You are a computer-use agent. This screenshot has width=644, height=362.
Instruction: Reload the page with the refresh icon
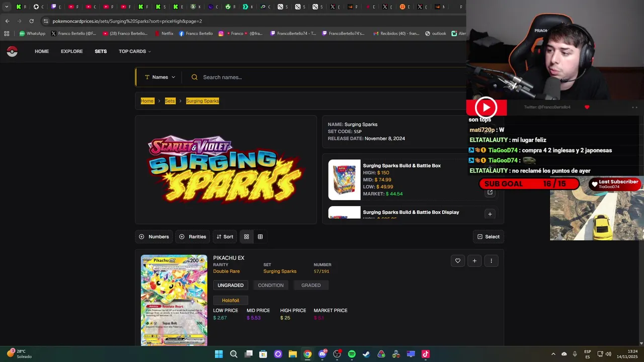pos(31,21)
